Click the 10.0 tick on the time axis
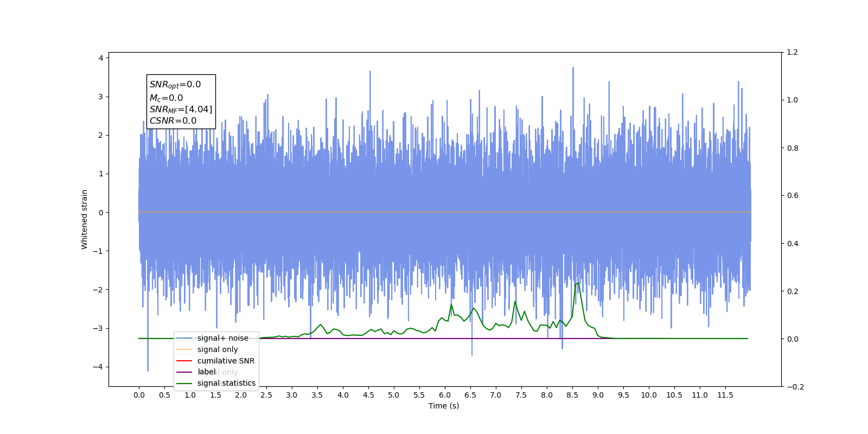The height and width of the screenshot is (434, 868). click(x=649, y=395)
